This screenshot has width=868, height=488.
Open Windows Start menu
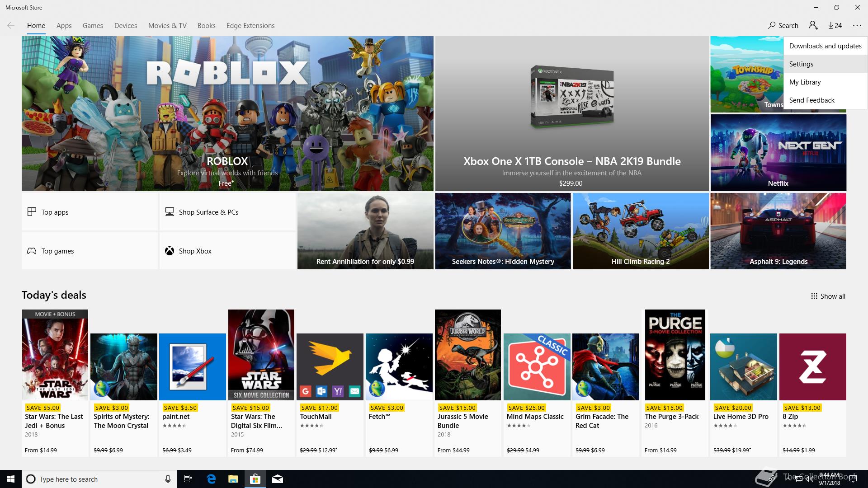(x=11, y=479)
